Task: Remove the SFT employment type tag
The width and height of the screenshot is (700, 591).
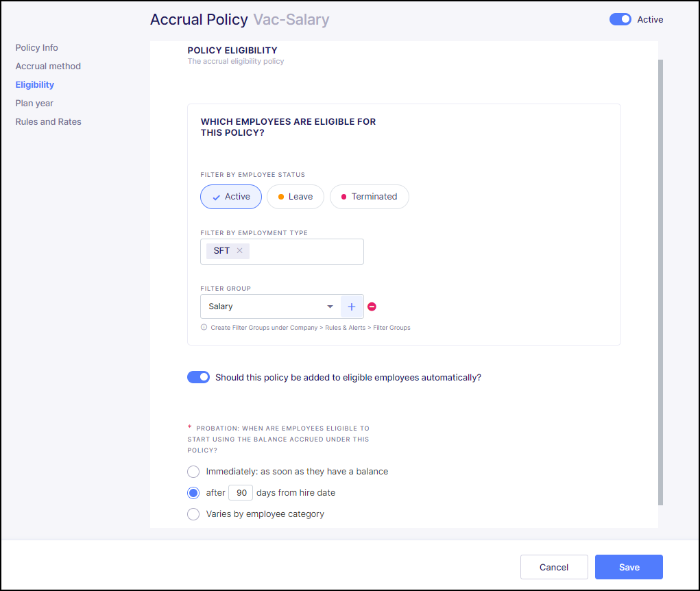Action: point(241,250)
